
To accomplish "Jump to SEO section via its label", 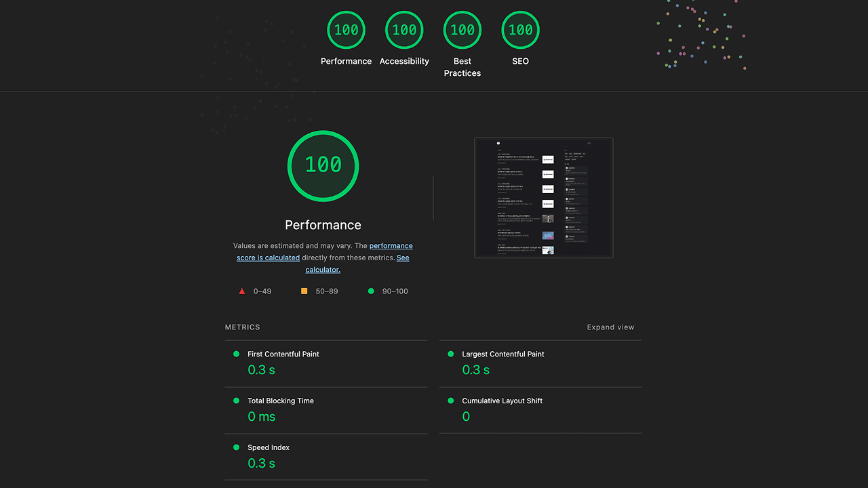I will click(x=520, y=61).
